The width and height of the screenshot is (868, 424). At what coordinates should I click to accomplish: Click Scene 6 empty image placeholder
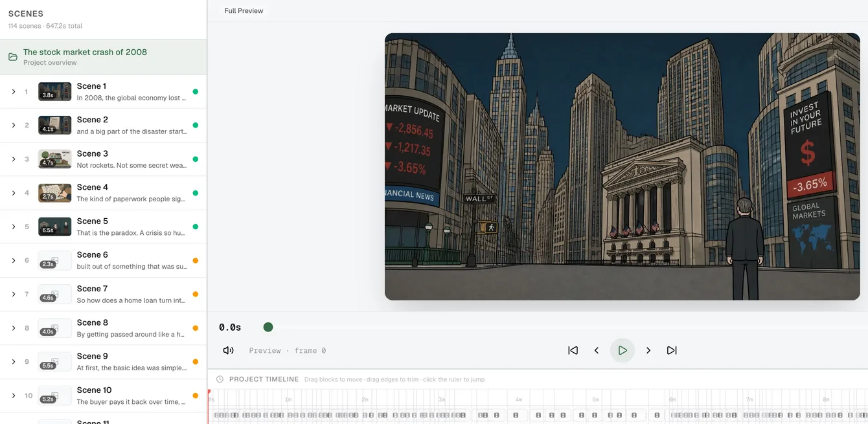pos(55,260)
